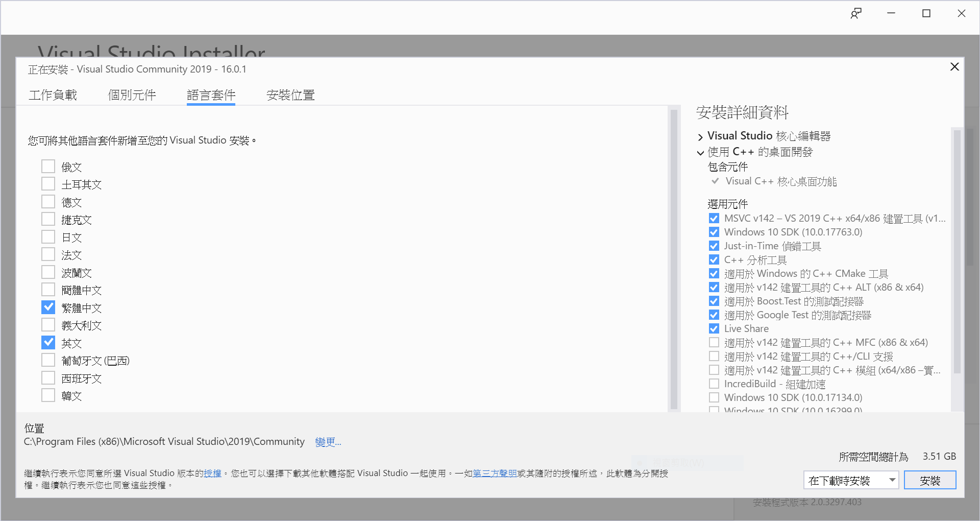
Task: Uncheck the 英文 language pack
Action: point(48,343)
